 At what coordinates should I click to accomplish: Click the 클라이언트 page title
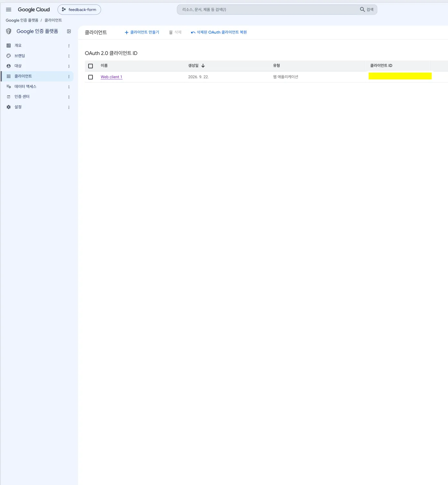(x=96, y=32)
